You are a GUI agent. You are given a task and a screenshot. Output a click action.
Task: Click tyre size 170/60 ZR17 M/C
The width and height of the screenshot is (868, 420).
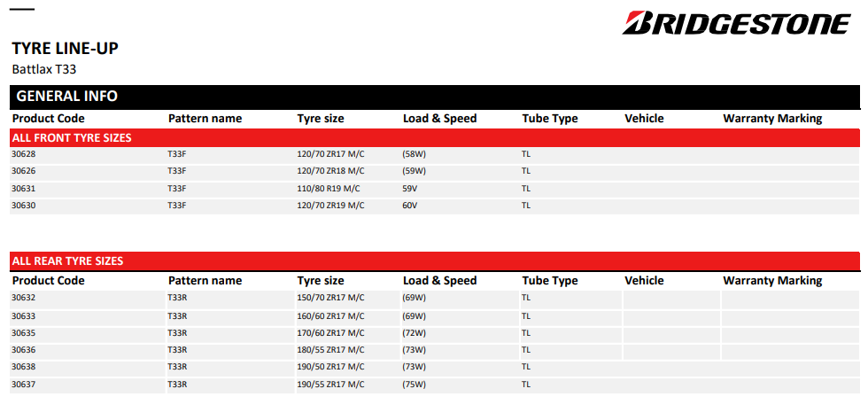(x=331, y=333)
